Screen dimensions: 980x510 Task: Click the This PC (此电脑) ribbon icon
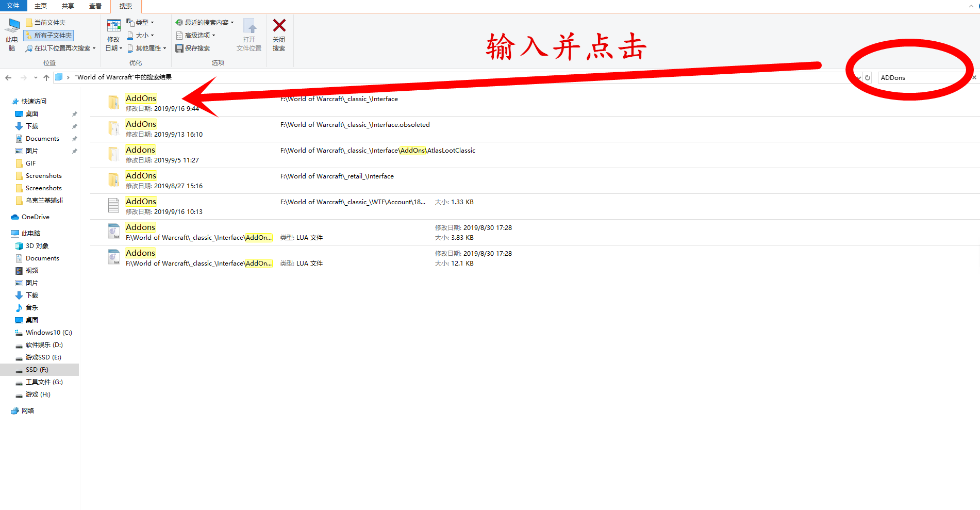(x=12, y=35)
